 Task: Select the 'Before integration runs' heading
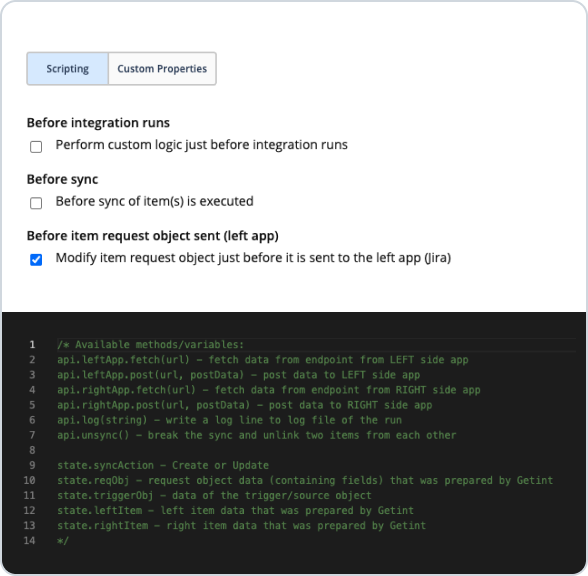coord(98,123)
